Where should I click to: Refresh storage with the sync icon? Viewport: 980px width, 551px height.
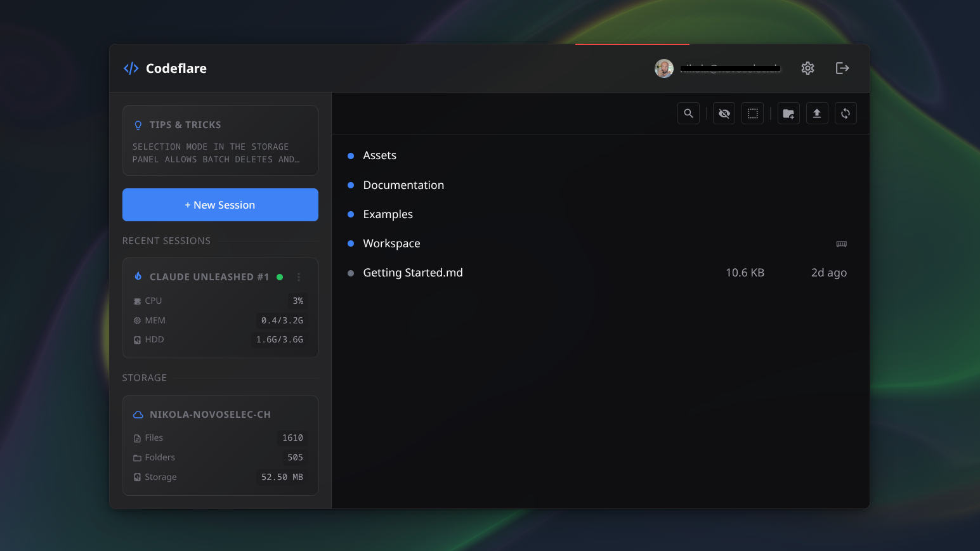pyautogui.click(x=846, y=113)
